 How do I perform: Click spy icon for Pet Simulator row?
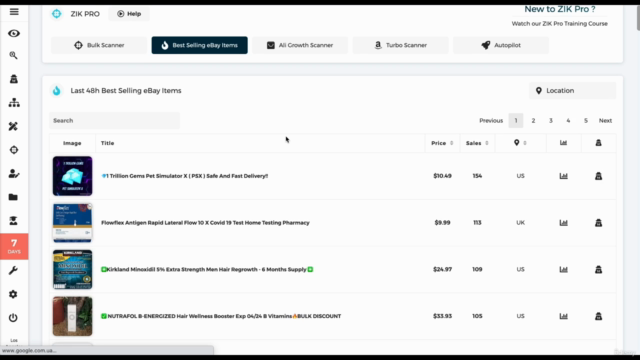598,176
